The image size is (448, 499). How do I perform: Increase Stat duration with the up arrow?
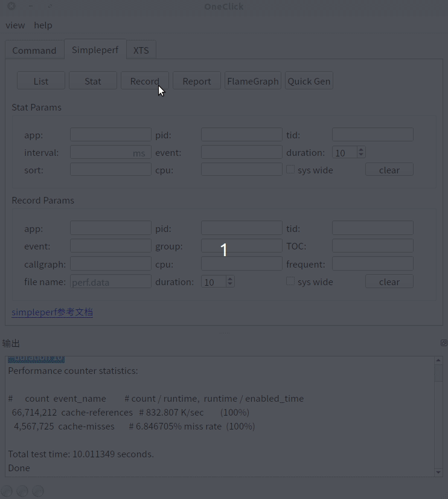[360, 149]
